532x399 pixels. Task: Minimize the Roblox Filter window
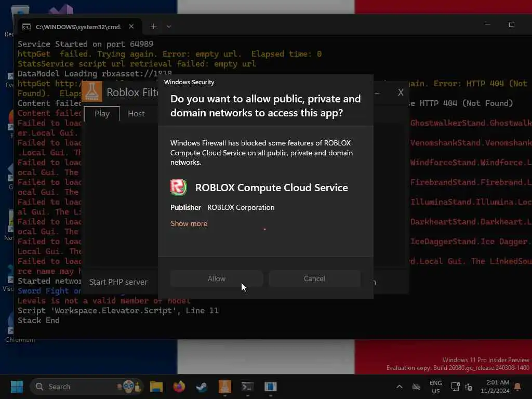[377, 92]
